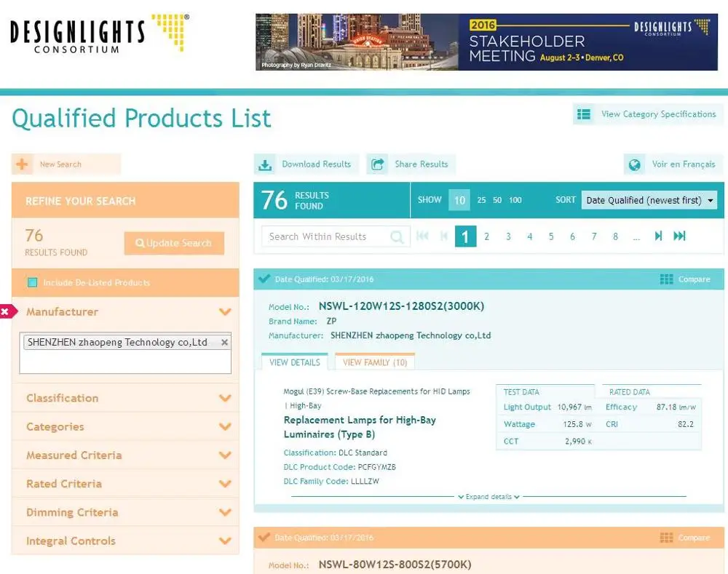
Task: Show 10 results per page
Action: [459, 200]
